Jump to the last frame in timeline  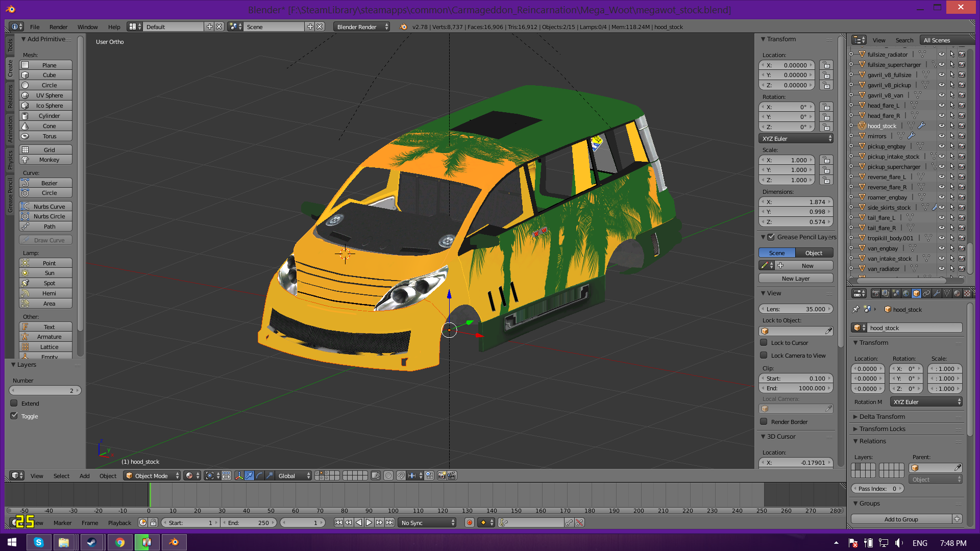[x=390, y=522]
